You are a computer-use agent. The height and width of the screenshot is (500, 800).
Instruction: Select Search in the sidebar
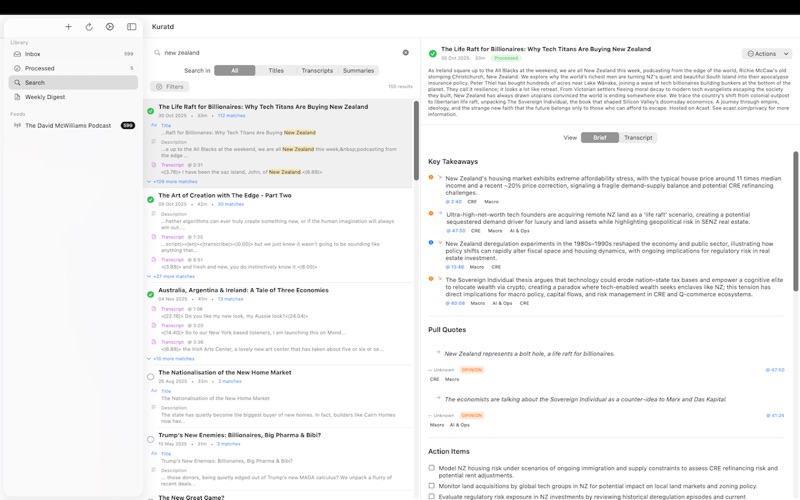pos(73,82)
